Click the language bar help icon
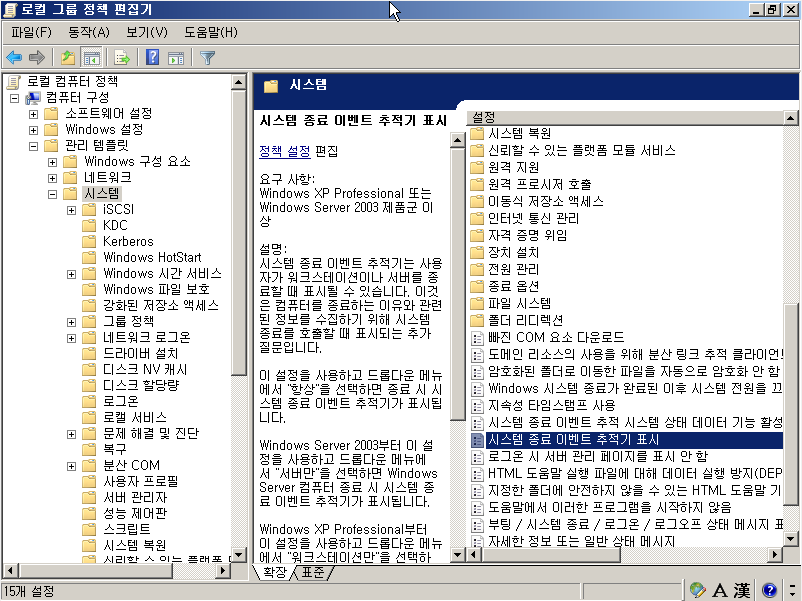 click(x=769, y=591)
